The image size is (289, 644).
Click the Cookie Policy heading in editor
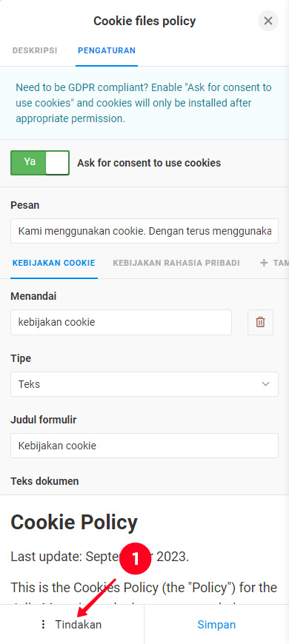(x=74, y=523)
